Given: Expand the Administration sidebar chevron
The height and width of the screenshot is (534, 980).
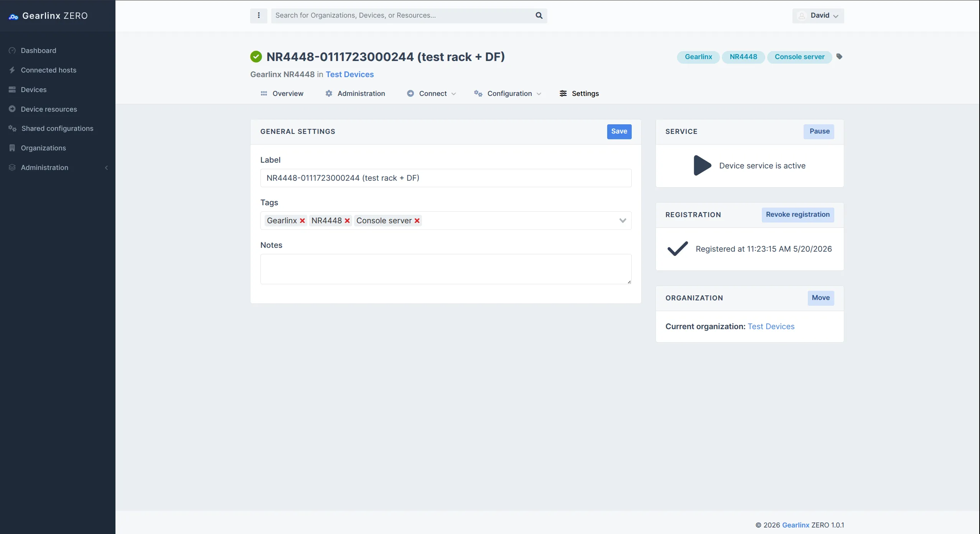Looking at the screenshot, I should point(107,168).
